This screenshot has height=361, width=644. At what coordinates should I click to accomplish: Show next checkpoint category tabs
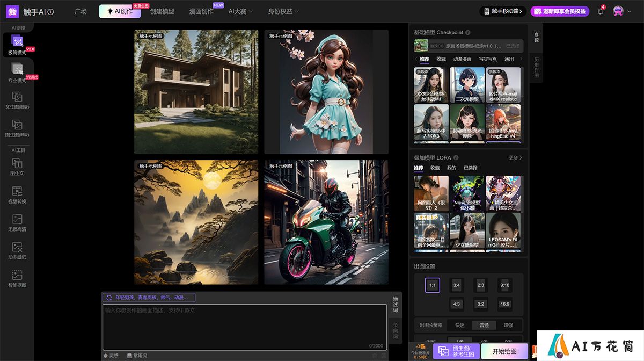point(521,59)
